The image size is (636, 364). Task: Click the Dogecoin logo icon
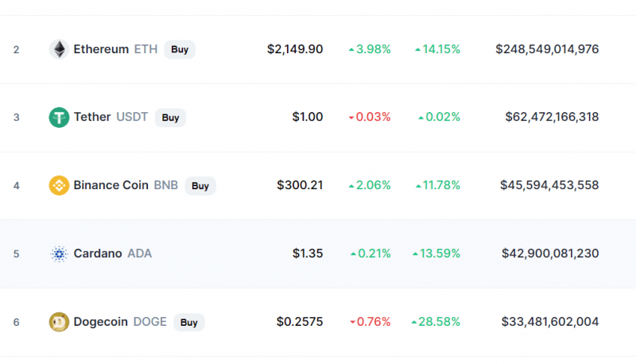click(x=59, y=323)
